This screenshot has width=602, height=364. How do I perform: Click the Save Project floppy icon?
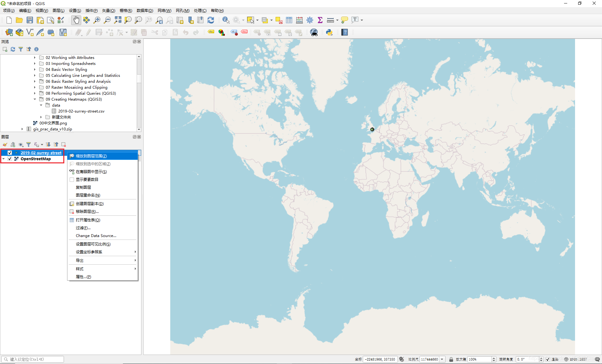(x=30, y=20)
